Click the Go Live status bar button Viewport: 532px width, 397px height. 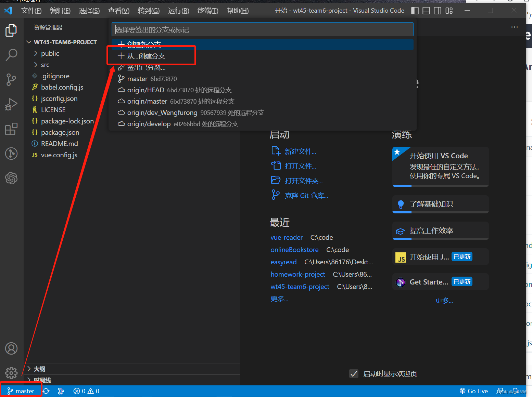(x=474, y=391)
